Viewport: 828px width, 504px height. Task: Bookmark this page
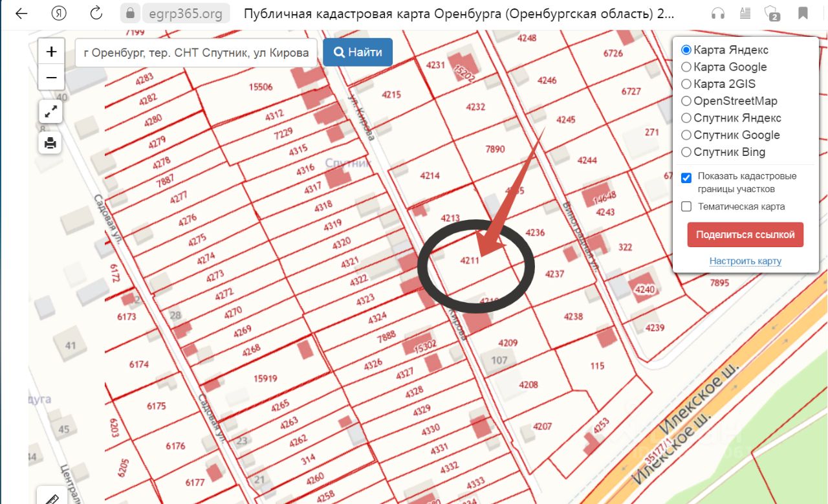pyautogui.click(x=803, y=13)
